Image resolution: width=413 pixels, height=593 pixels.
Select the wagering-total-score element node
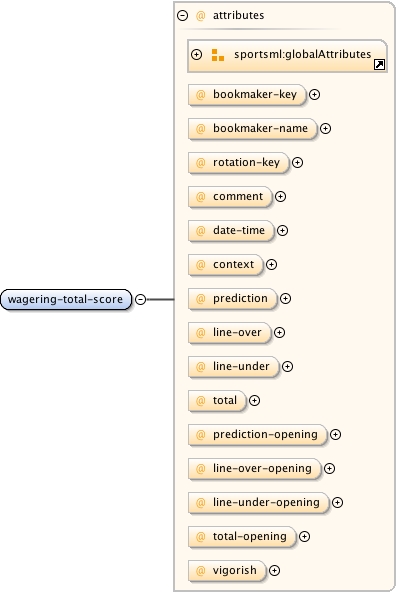[66, 300]
